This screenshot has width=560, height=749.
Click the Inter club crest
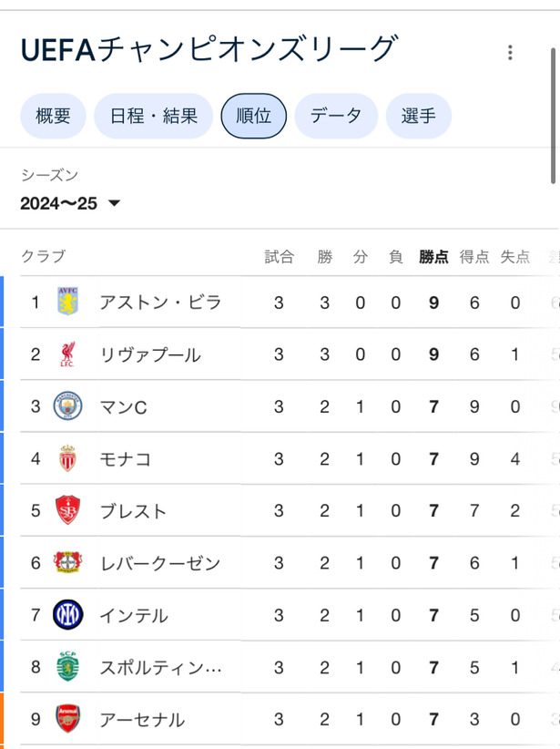pyautogui.click(x=67, y=614)
